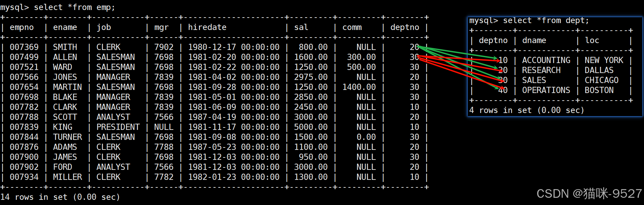Click hiredate 1987-04-19 00:00:00

(234, 117)
